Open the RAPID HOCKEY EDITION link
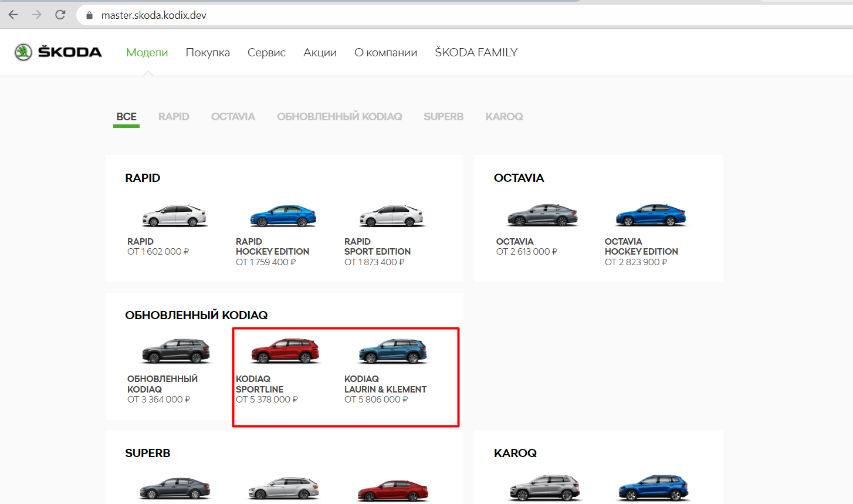Screen dimensions: 853x504 tap(272, 246)
